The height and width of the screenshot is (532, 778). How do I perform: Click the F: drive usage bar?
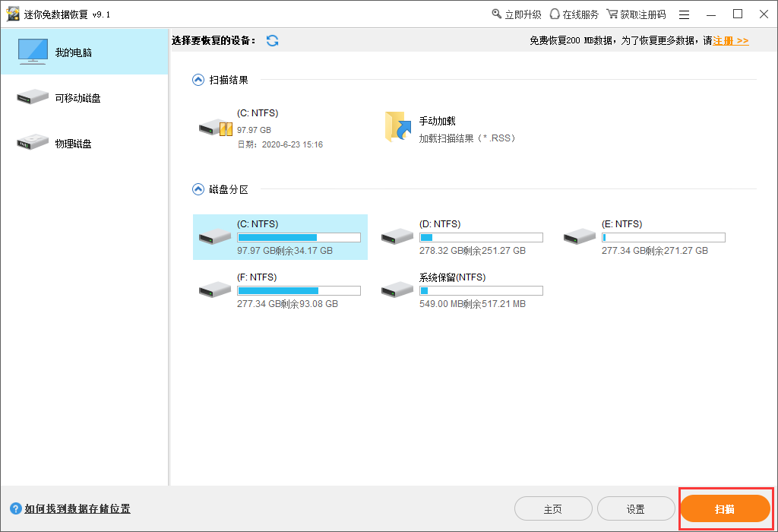tap(299, 291)
